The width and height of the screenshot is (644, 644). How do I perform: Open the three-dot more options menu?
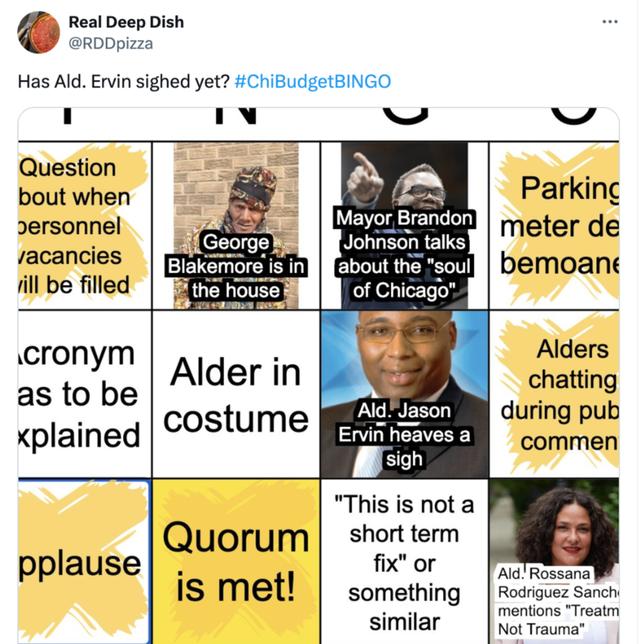point(610,22)
